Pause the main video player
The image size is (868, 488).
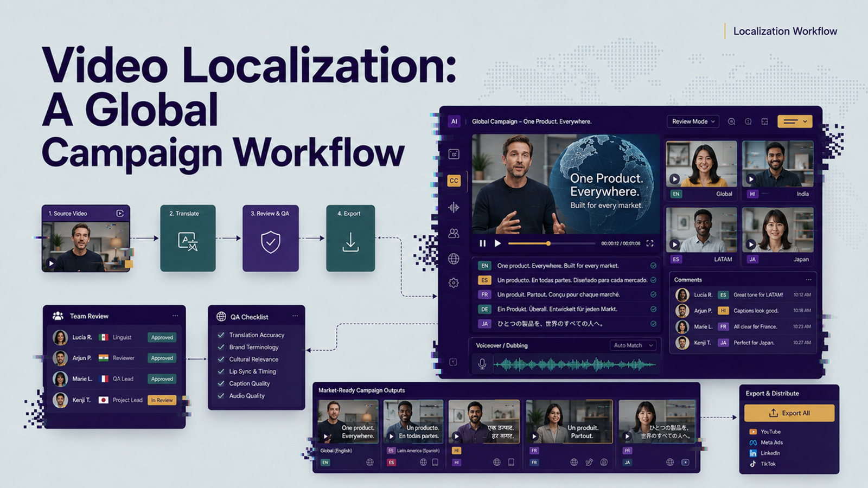482,243
